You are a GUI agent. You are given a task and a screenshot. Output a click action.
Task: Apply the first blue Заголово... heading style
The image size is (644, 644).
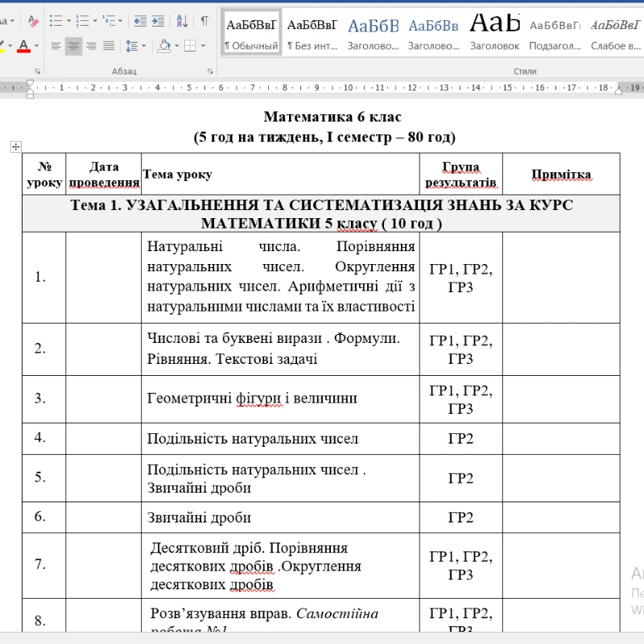pyautogui.click(x=373, y=32)
